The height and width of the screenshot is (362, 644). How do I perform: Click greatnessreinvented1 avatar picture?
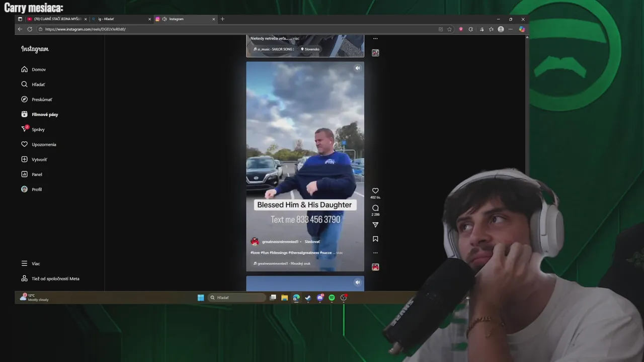pyautogui.click(x=255, y=242)
